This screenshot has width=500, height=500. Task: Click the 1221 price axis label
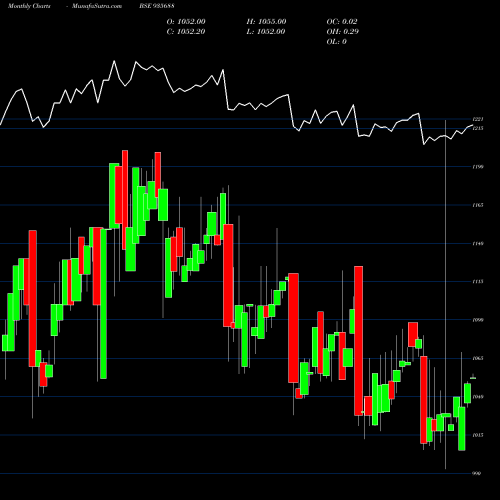coord(478,119)
